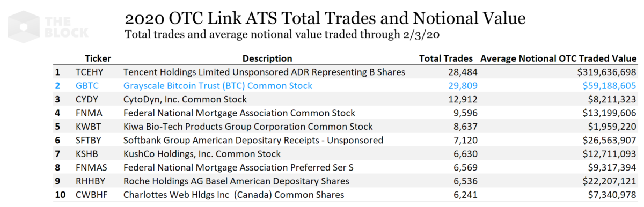Select Roche Holdings AG description
Viewport: 644px width, 207px height.
236,181
